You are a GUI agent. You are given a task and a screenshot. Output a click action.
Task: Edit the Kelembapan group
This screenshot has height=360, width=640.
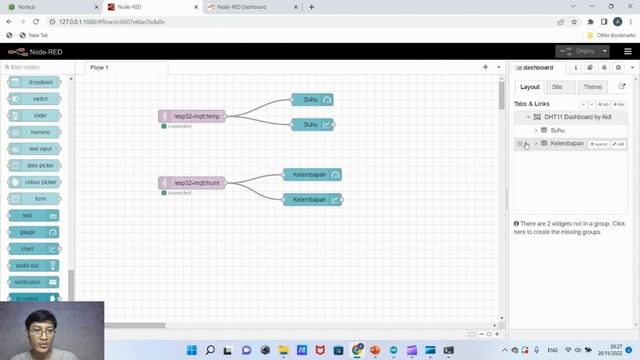point(618,144)
